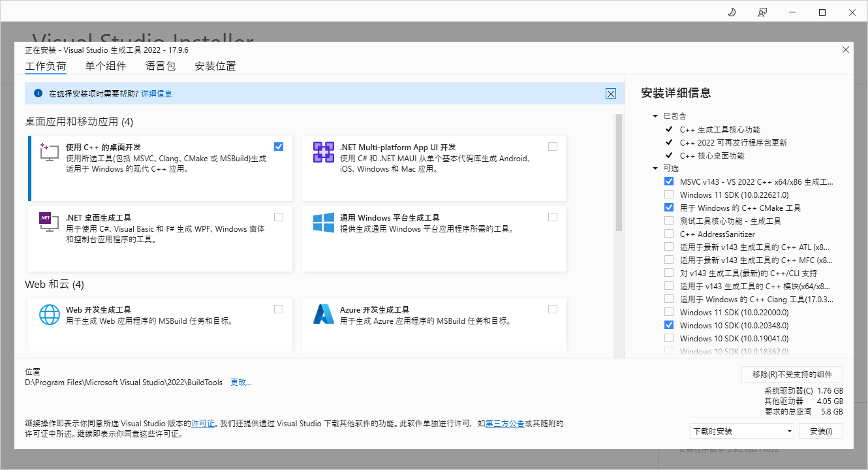Click the Azure development tools icon
The height and width of the screenshot is (470, 868).
pyautogui.click(x=323, y=315)
